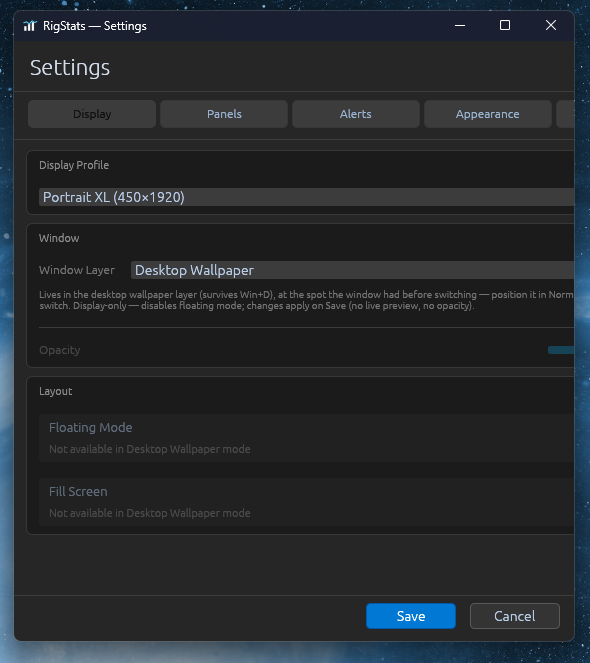This screenshot has width=590, height=663.
Task: Click the note under Fill Screen
Action: pyautogui.click(x=150, y=513)
